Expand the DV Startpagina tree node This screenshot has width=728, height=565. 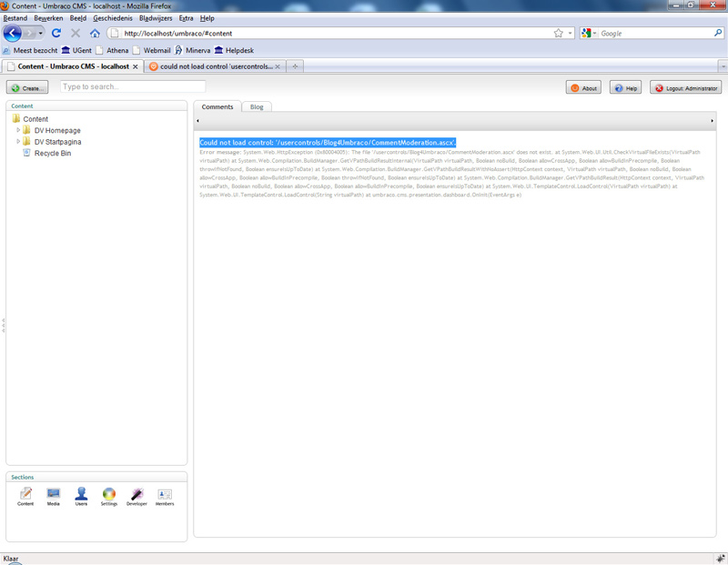18,142
